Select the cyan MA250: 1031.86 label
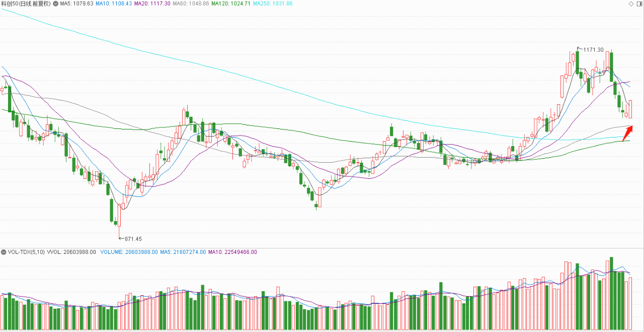This screenshot has width=644, height=332. click(273, 4)
